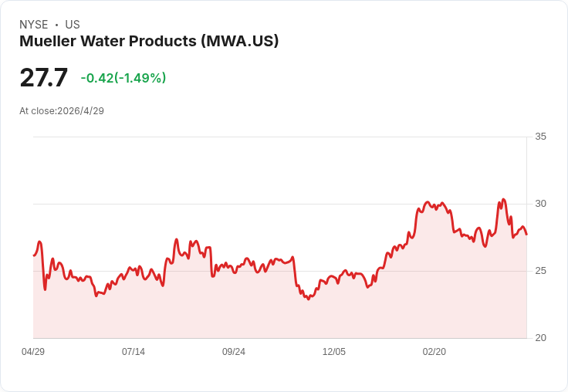The height and width of the screenshot is (392, 568).
Task: Click the NYSE exchange label
Action: 34,25
